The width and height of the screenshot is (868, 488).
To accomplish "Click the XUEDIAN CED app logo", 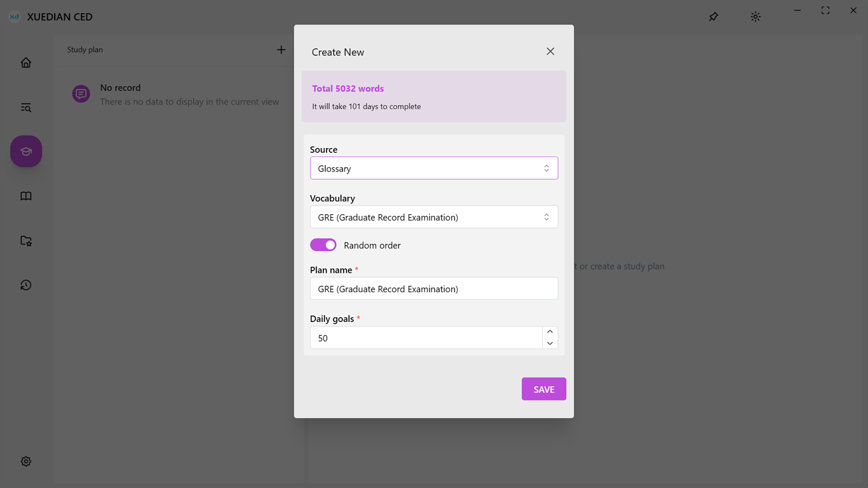I will 14,17.
